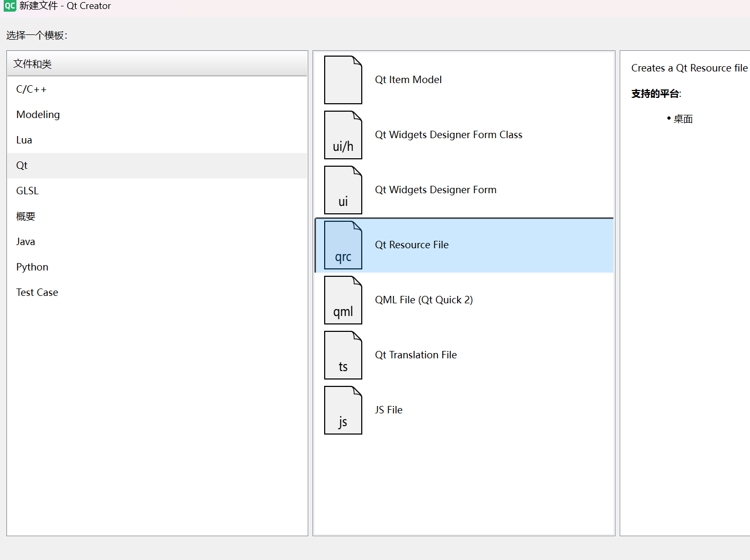Choose the Modeling category
750x560 pixels.
pos(157,115)
